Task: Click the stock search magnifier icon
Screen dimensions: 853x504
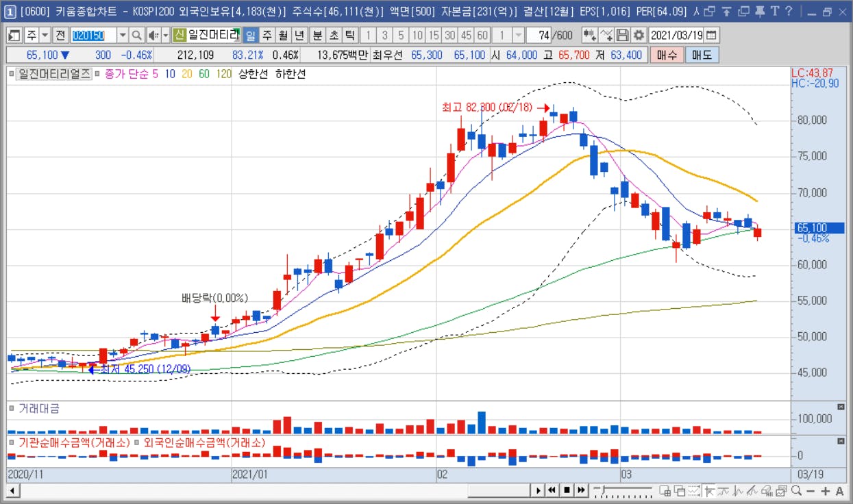Action: coord(136,36)
